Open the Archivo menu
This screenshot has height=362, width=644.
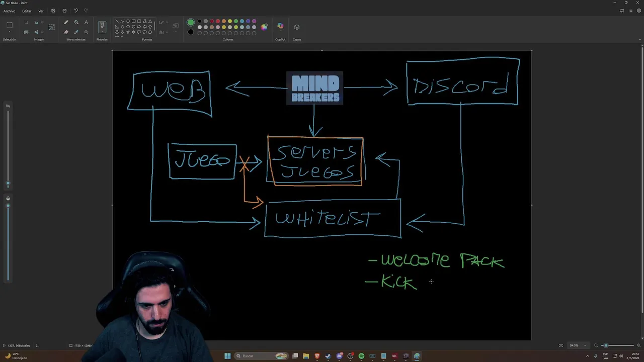click(9, 11)
